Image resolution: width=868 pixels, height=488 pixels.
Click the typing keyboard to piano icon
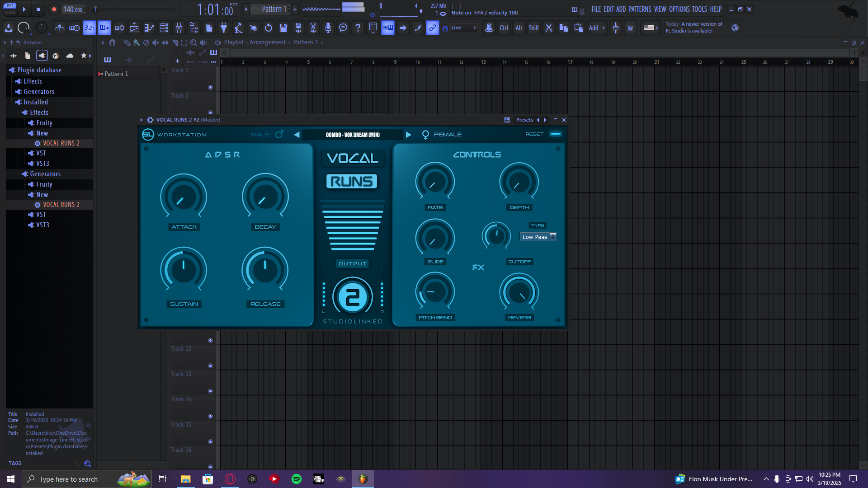pyautogui.click(x=388, y=28)
